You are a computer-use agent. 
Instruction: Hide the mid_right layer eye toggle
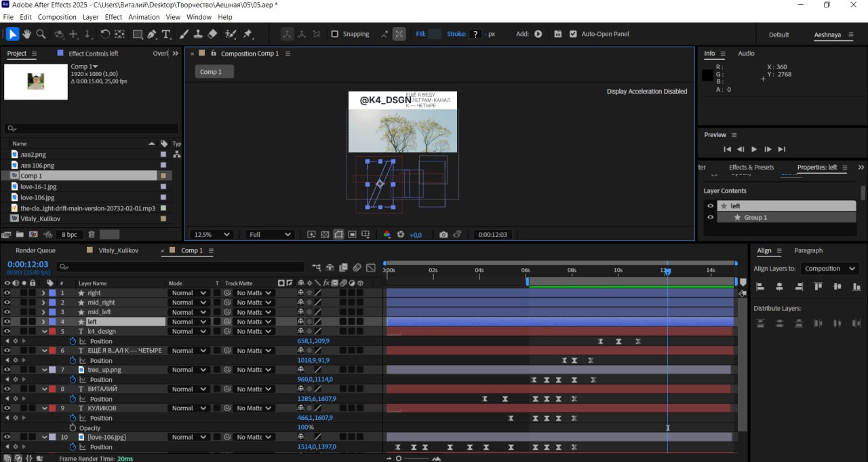pyautogui.click(x=7, y=303)
